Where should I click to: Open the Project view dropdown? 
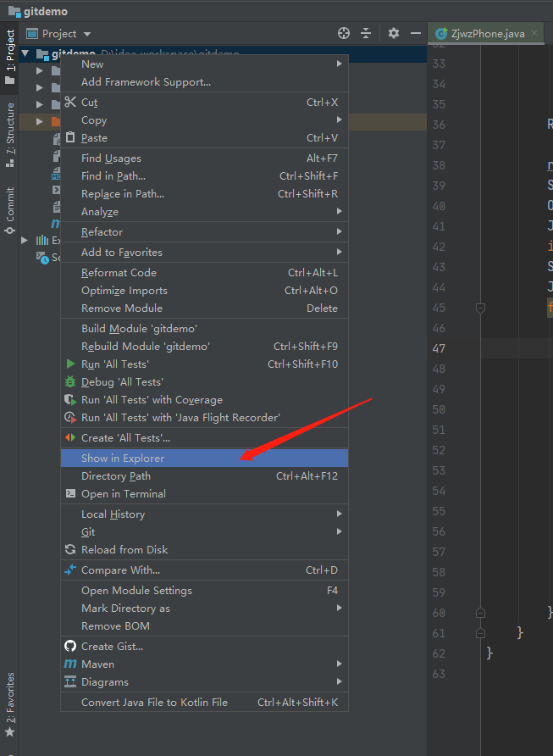[87, 34]
